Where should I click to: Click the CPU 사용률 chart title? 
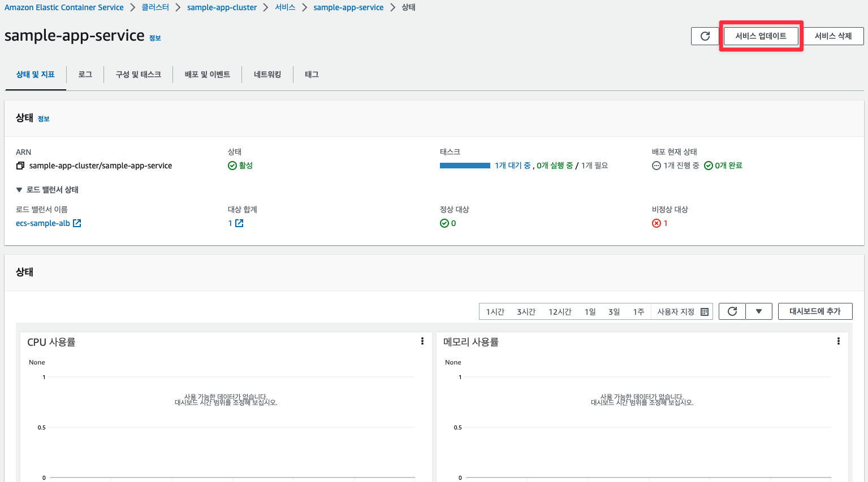pyautogui.click(x=51, y=342)
